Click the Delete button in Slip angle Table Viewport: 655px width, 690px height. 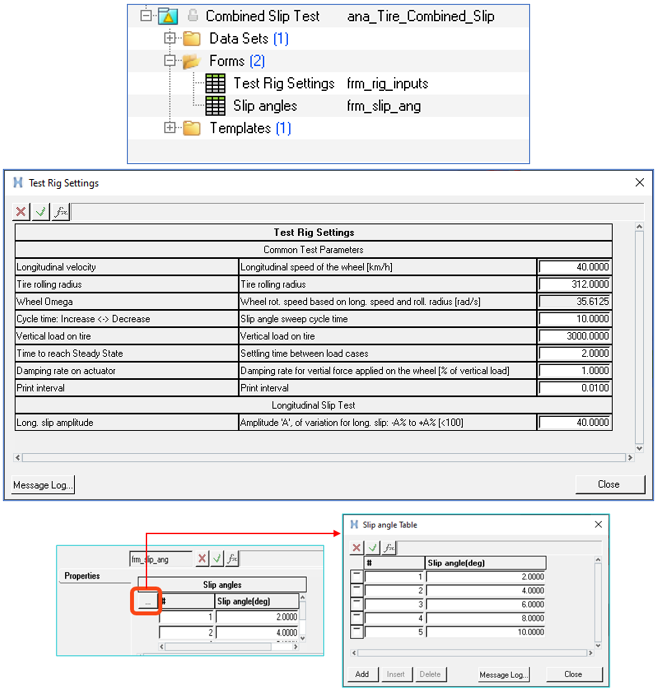tap(431, 674)
